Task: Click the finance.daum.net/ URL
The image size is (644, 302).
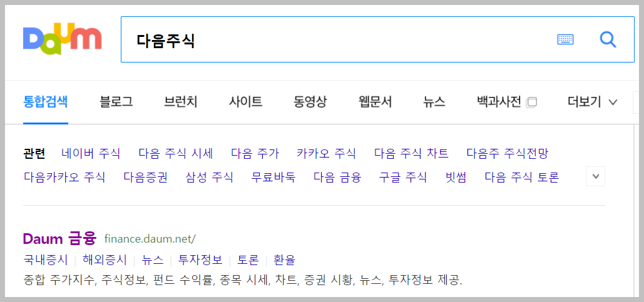Action: click(150, 238)
